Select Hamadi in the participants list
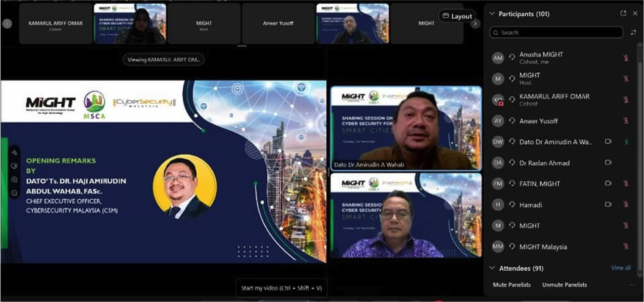The height and width of the screenshot is (302, 644). (531, 205)
